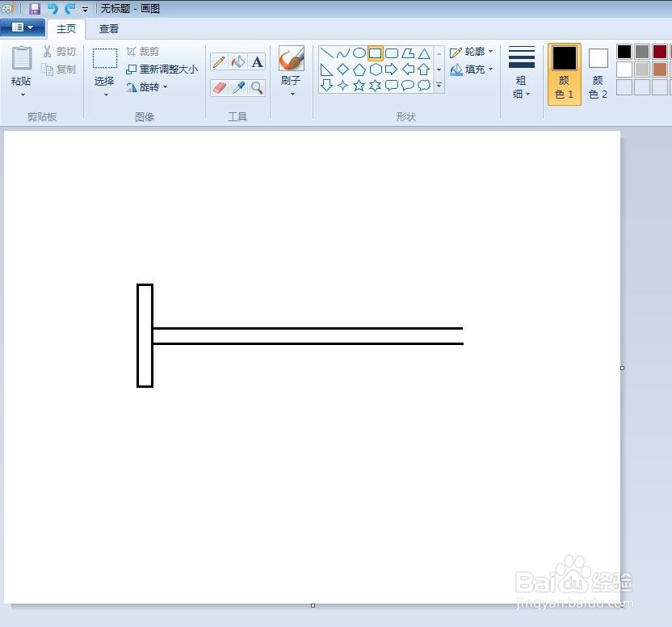The image size is (672, 627).
Task: Expand the 刷子 brushes dropdown arrow
Action: [x=292, y=95]
